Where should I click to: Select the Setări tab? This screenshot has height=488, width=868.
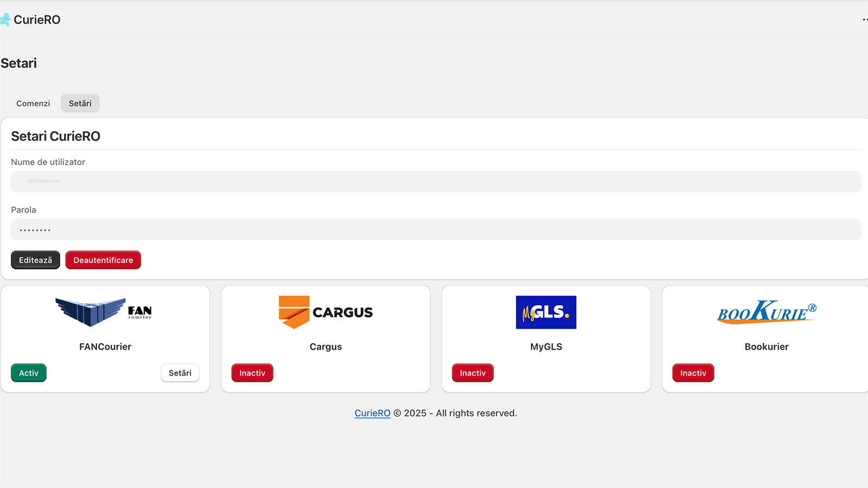[x=80, y=103]
